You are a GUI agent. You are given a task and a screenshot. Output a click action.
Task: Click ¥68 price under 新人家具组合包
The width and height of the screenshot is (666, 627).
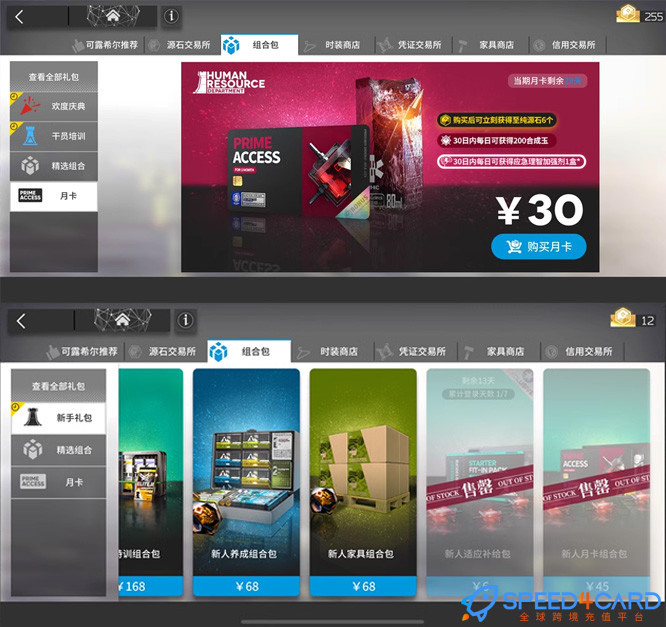click(363, 586)
